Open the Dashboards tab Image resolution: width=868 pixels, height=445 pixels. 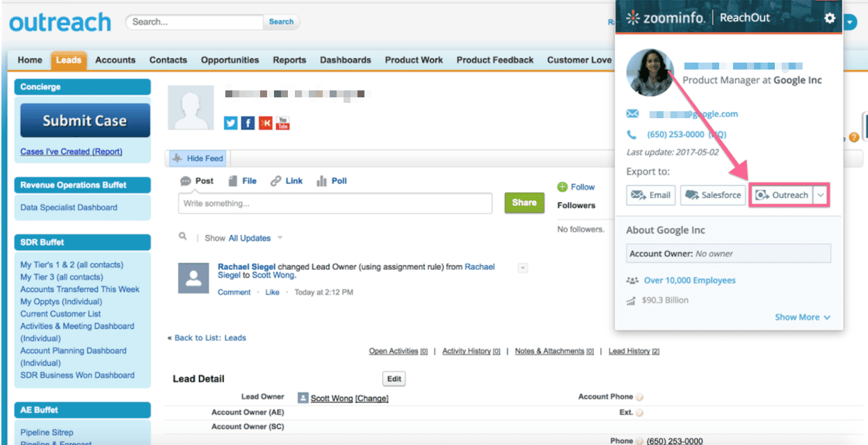click(346, 60)
